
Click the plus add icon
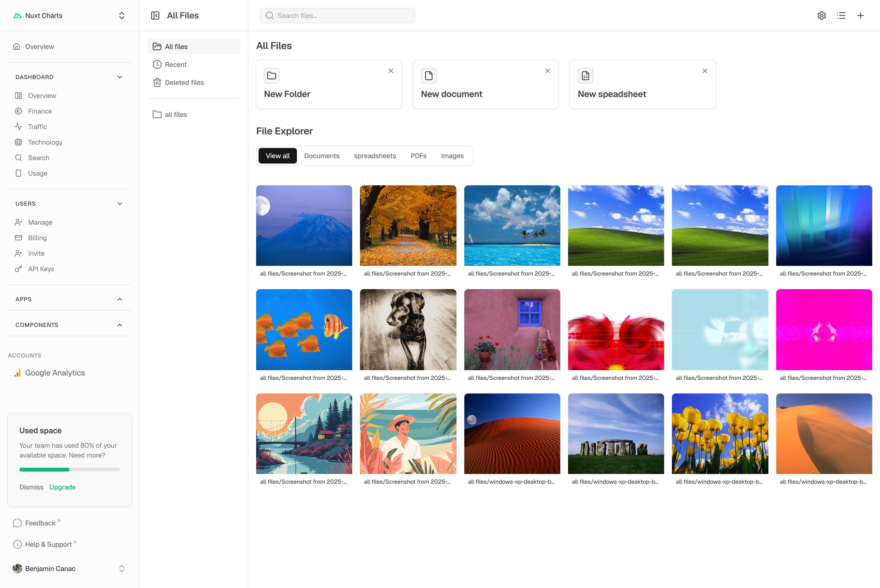[x=861, y=15]
